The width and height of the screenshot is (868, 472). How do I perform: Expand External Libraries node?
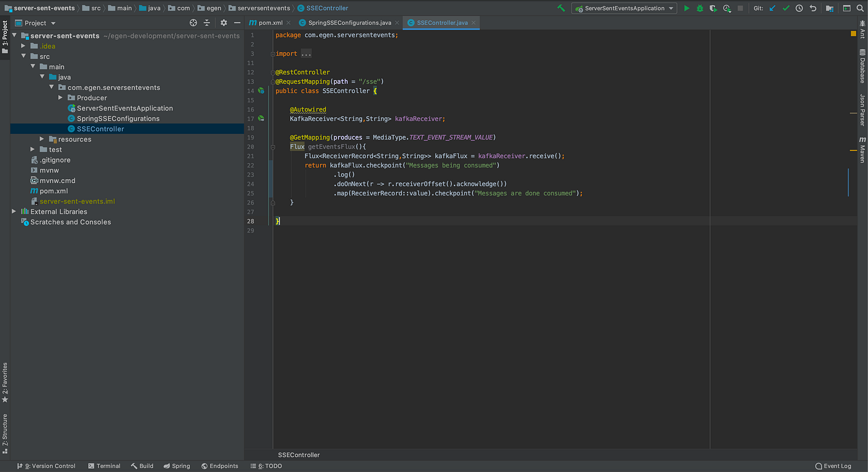pyautogui.click(x=14, y=212)
